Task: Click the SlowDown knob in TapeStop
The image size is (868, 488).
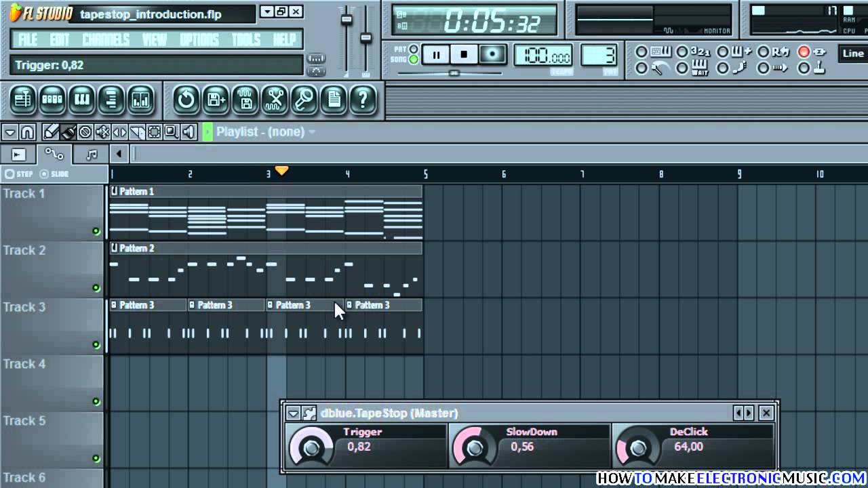Action: click(475, 448)
